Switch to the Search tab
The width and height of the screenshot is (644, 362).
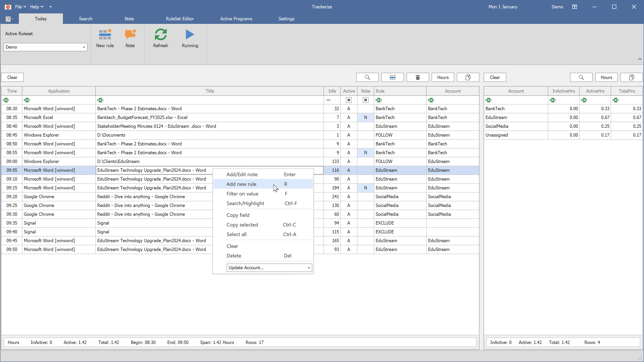tap(86, 19)
